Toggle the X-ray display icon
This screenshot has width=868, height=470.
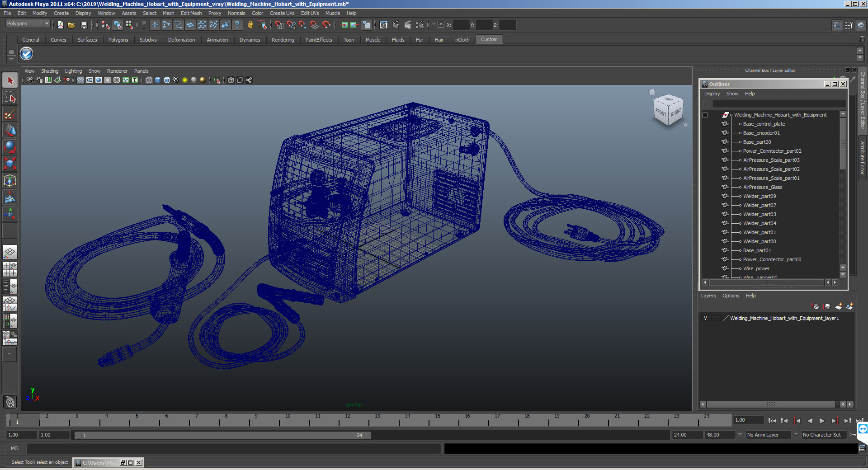tap(231, 80)
